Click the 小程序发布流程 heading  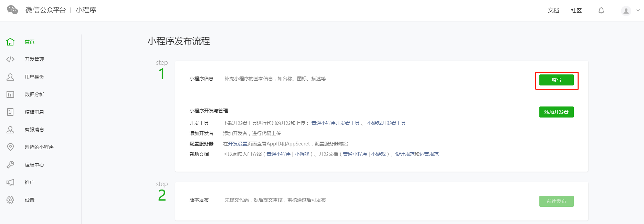pos(179,41)
